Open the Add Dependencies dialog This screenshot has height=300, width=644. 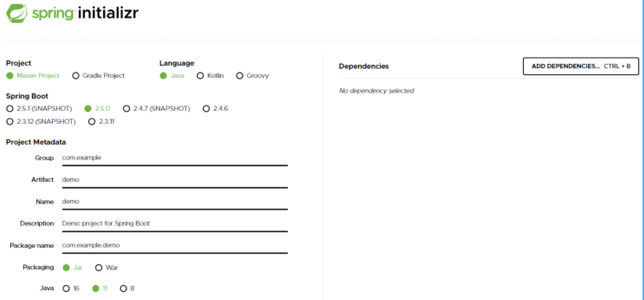[x=580, y=66]
